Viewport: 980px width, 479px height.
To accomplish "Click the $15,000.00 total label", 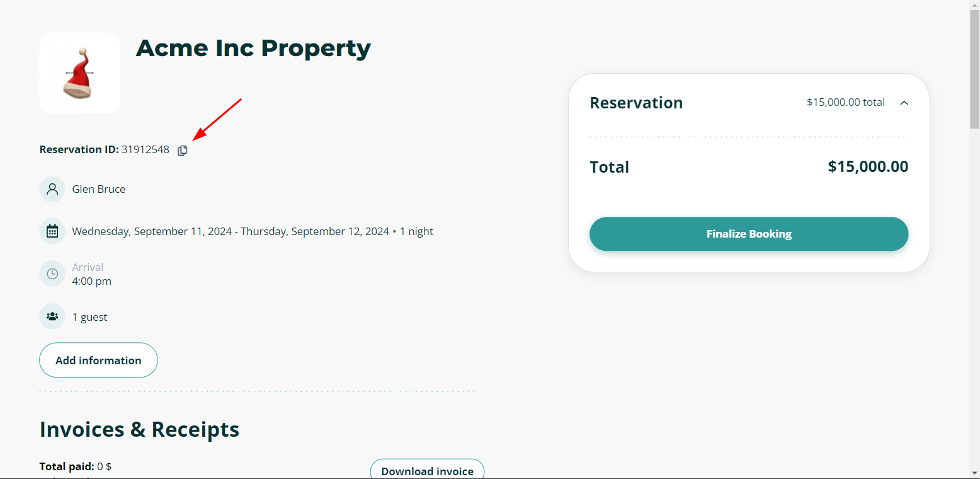I will pyautogui.click(x=845, y=101).
